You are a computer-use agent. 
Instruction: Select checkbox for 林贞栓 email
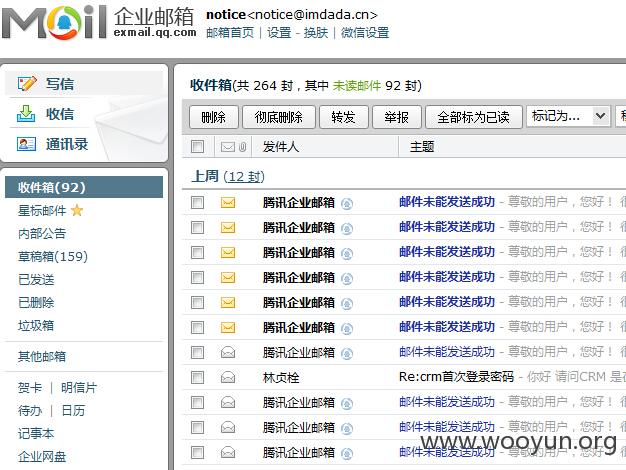(x=197, y=377)
